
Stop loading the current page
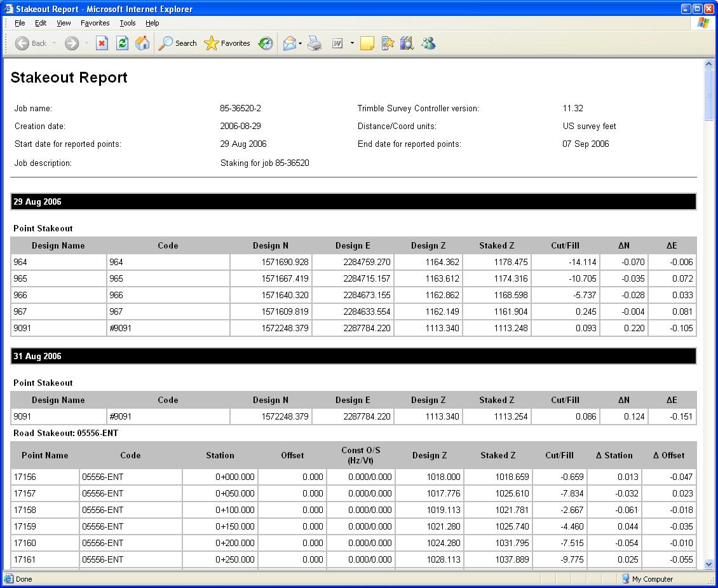pyautogui.click(x=102, y=43)
